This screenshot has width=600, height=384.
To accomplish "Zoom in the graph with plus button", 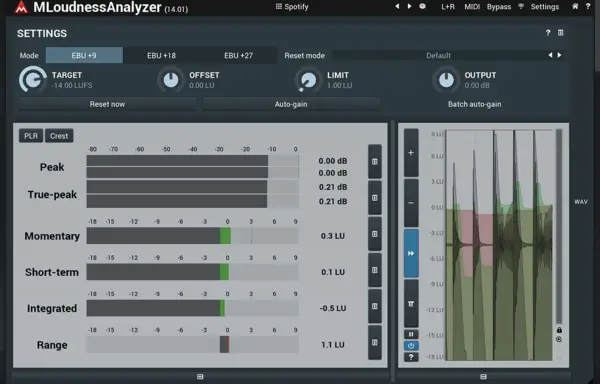I will point(411,153).
